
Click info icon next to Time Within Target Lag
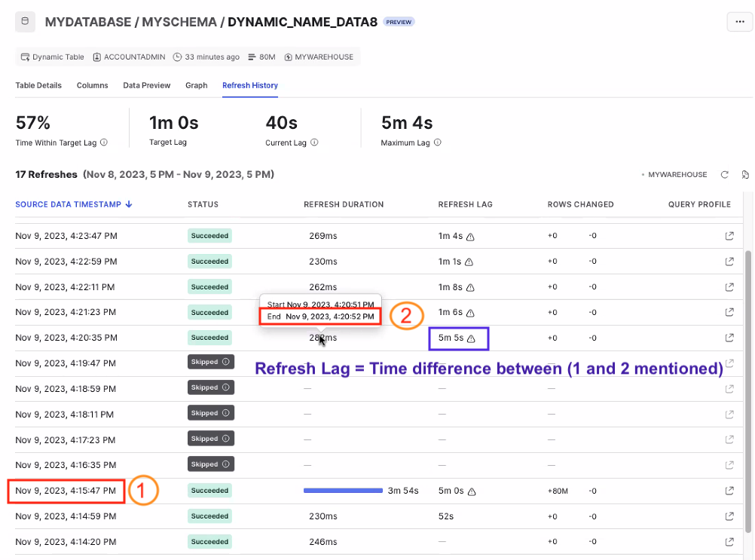point(104,142)
